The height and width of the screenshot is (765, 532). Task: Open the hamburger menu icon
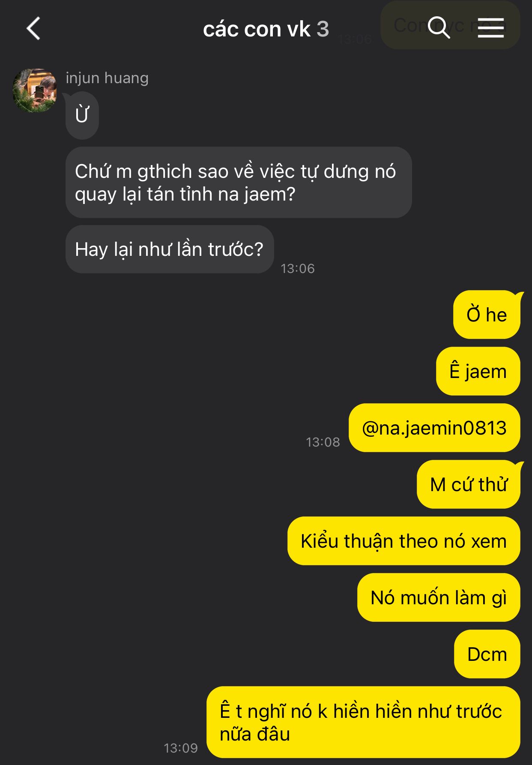[490, 28]
